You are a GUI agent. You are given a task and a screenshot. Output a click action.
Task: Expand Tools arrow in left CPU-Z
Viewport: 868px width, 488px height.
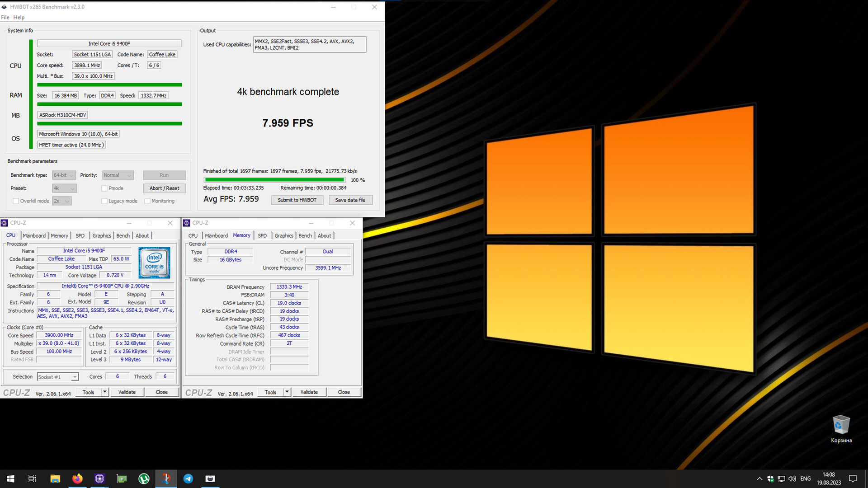pyautogui.click(x=105, y=392)
